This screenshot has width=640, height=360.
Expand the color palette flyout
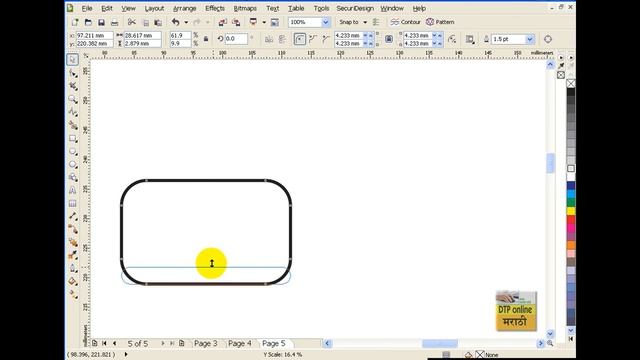click(x=571, y=339)
